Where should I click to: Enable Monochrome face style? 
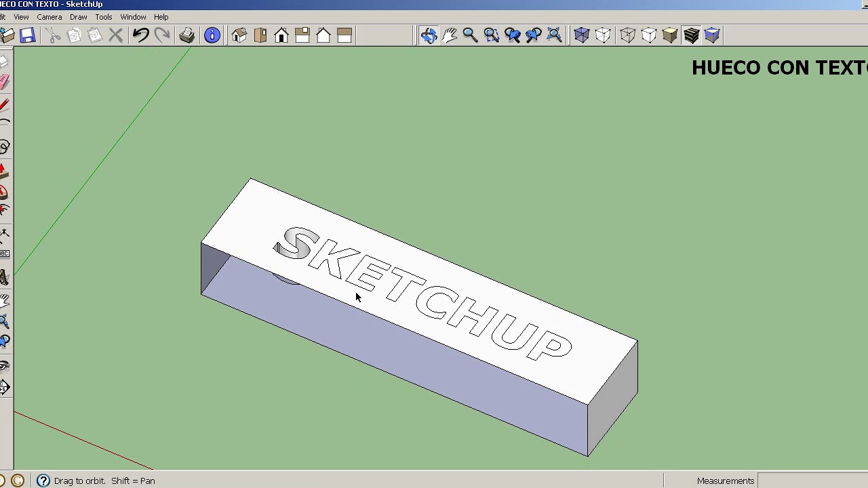[x=712, y=35]
